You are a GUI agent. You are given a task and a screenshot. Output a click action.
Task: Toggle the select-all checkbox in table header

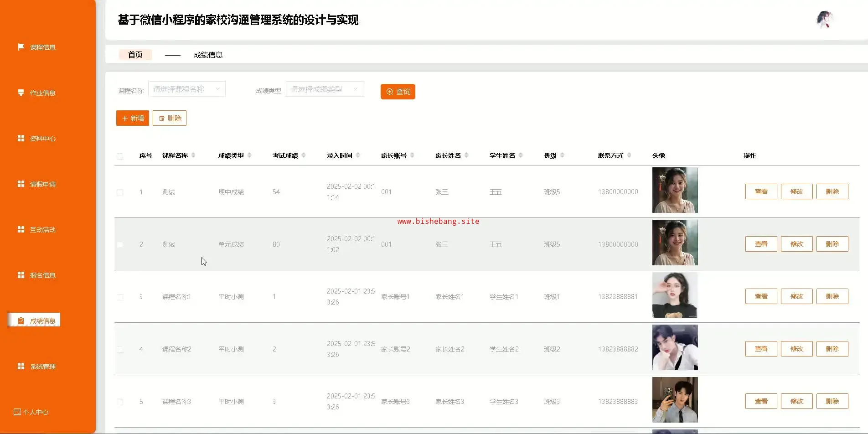point(120,156)
